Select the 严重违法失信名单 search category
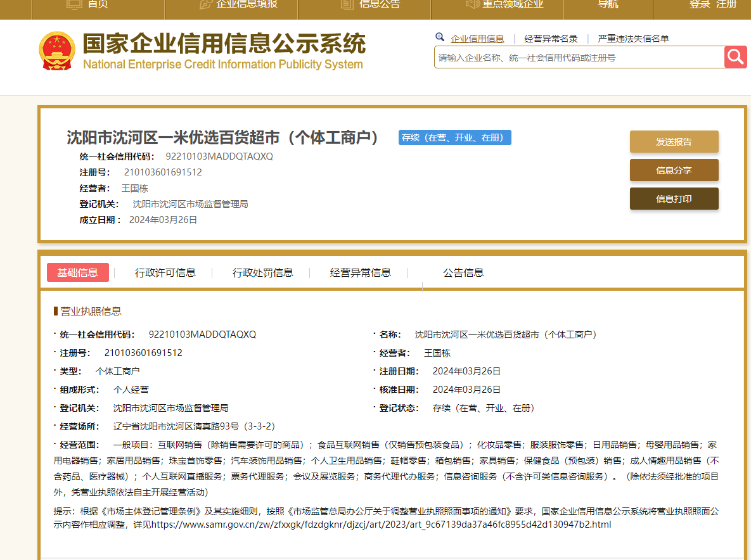 pyautogui.click(x=633, y=39)
